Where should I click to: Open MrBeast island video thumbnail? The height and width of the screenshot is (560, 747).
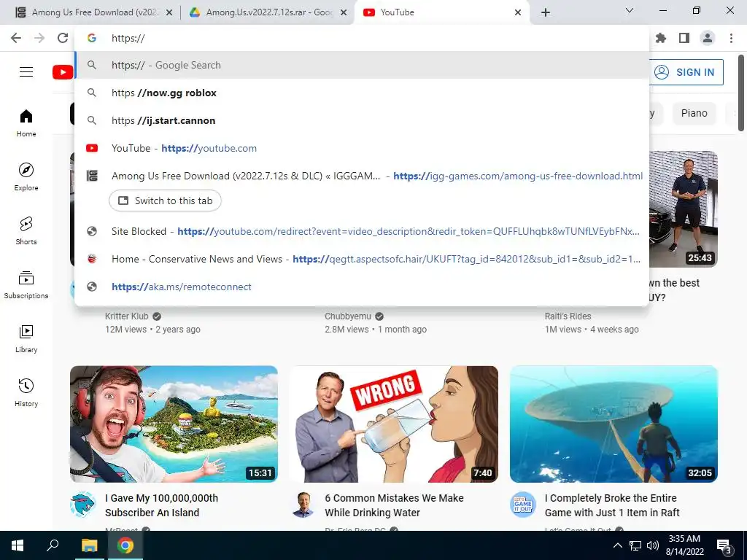pyautogui.click(x=174, y=424)
